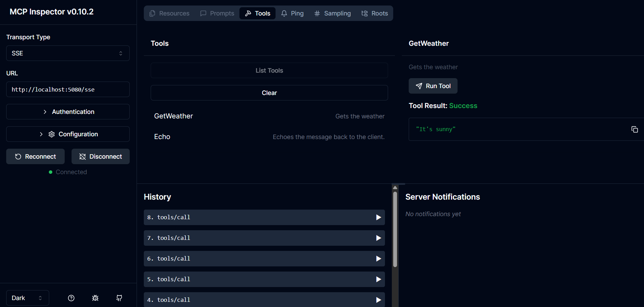The width and height of the screenshot is (644, 307).
Task: Select the Echo tool in the list
Action: click(269, 137)
